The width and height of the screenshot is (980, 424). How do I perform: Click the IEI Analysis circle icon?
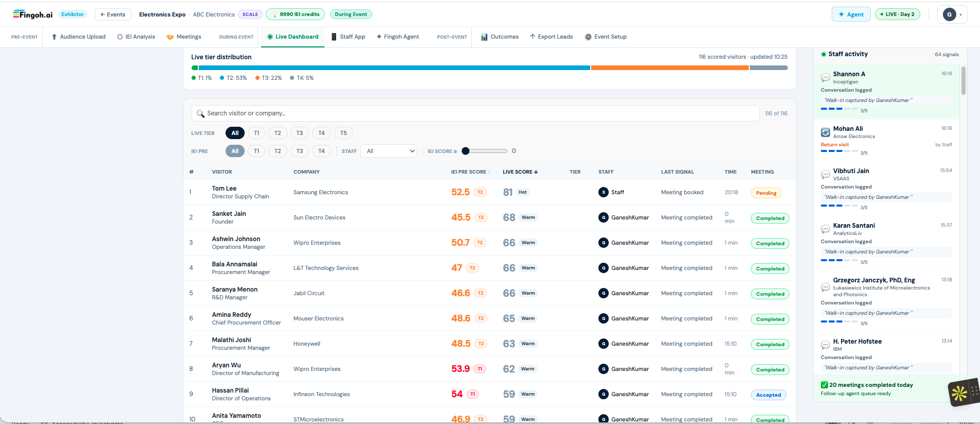click(x=120, y=37)
